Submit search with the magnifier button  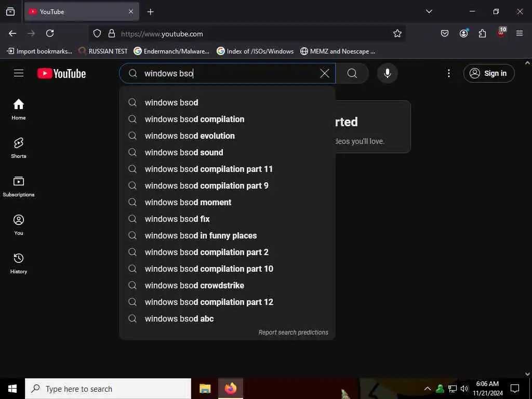click(352, 73)
